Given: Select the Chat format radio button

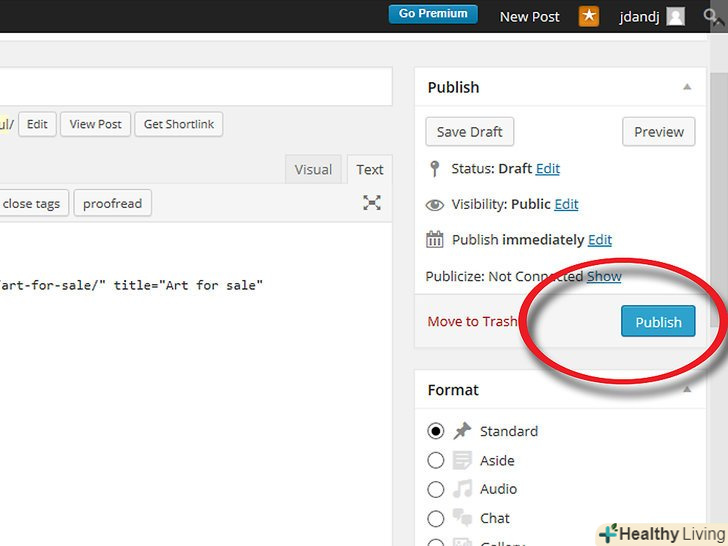Looking at the screenshot, I should pos(436,519).
